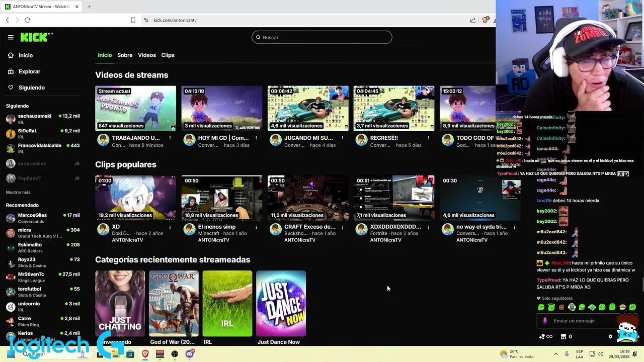Close the ANTONIcraTV browser tab
The image size is (644, 362).
point(76,7)
